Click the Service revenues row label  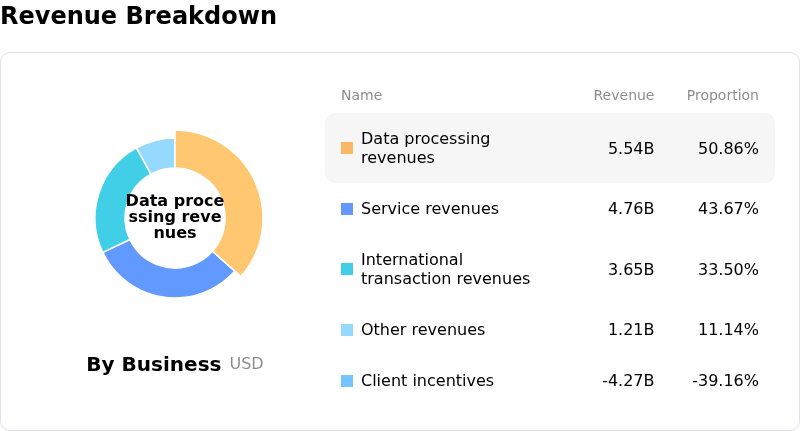pos(429,209)
